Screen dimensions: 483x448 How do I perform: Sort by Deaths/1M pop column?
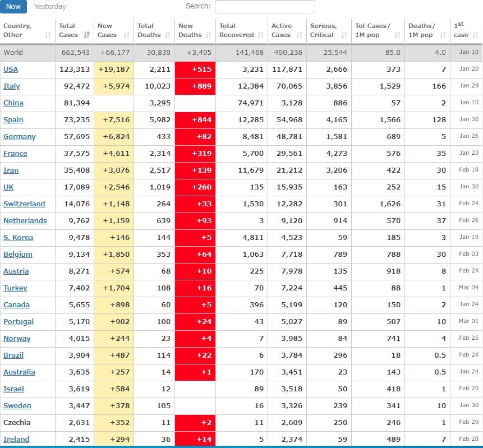coord(442,35)
